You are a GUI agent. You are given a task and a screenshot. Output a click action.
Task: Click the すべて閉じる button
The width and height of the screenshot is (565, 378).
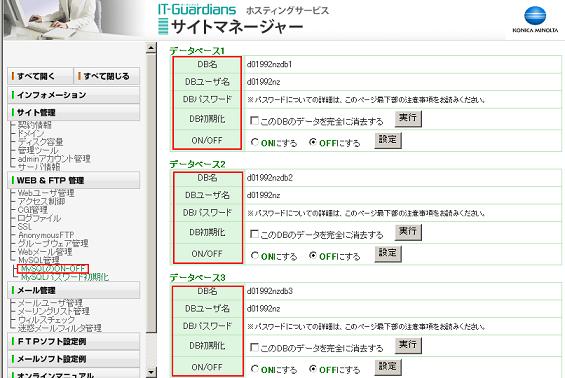[107, 76]
